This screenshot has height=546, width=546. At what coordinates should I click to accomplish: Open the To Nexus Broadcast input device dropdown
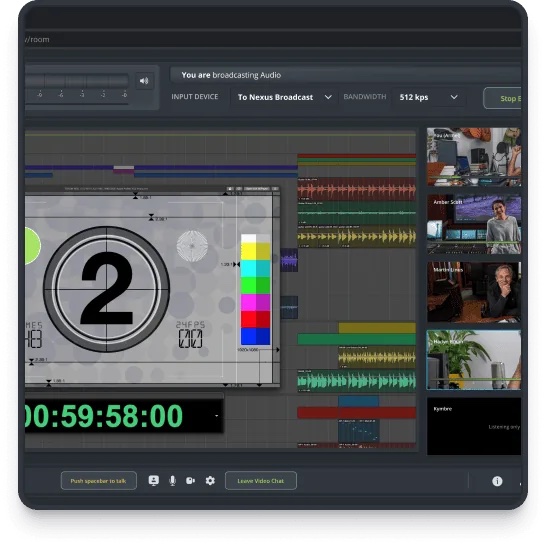(284, 97)
